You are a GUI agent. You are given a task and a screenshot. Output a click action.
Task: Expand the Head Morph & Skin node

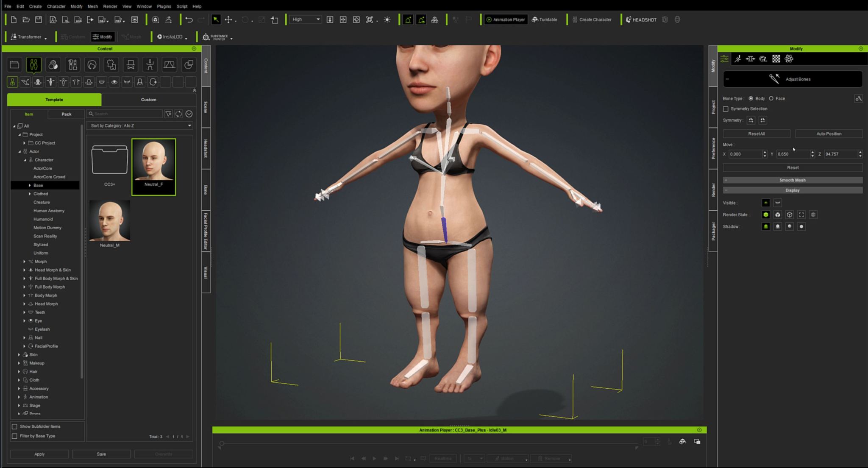click(x=24, y=270)
